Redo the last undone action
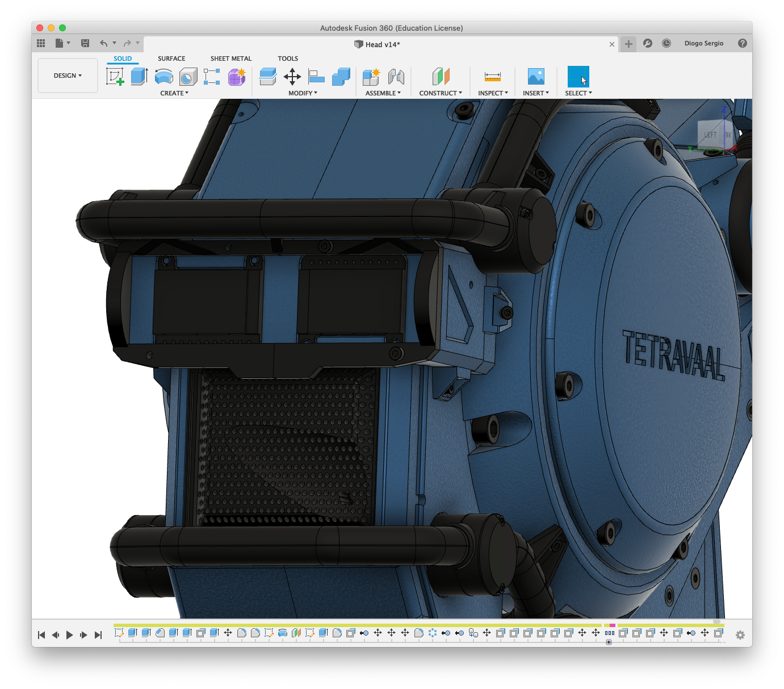 127,43
